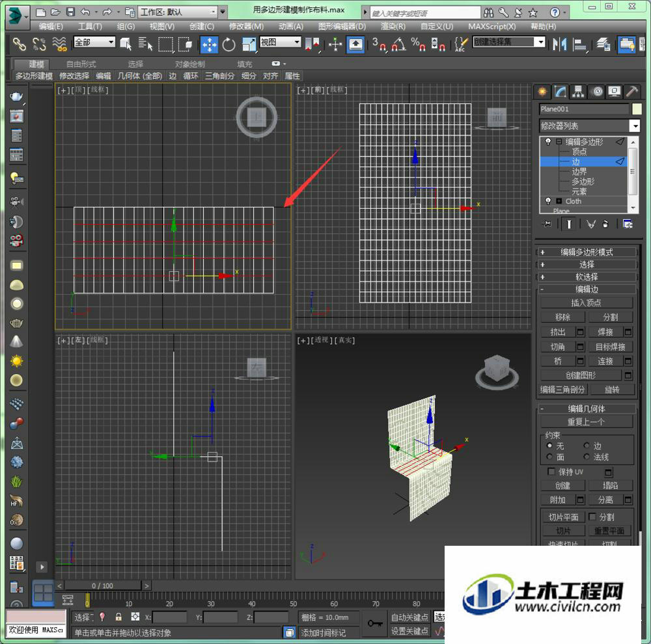This screenshot has width=651, height=644.
Task: Click the Pin Stack icon below modifier stack
Action: click(547, 224)
